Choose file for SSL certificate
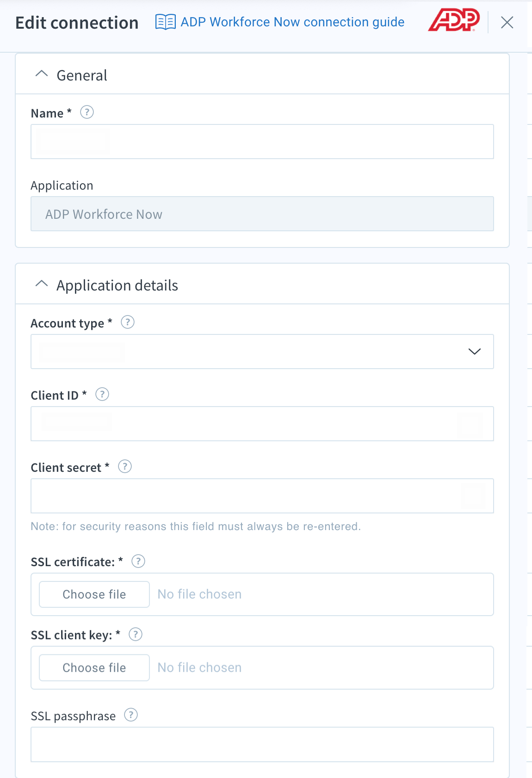Image resolution: width=532 pixels, height=778 pixels. [94, 594]
